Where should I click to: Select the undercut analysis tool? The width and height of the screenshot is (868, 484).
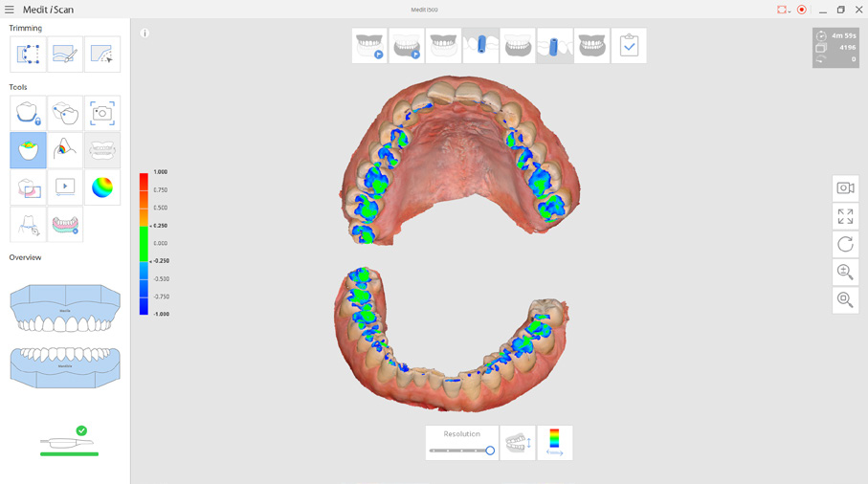click(65, 151)
